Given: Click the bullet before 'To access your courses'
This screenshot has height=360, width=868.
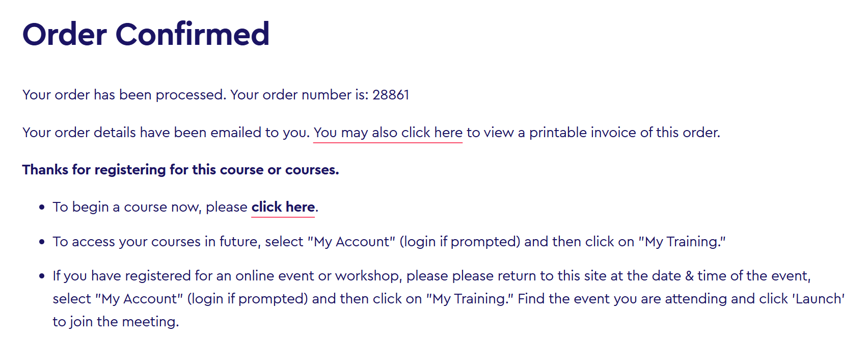Looking at the screenshot, I should click(x=42, y=242).
